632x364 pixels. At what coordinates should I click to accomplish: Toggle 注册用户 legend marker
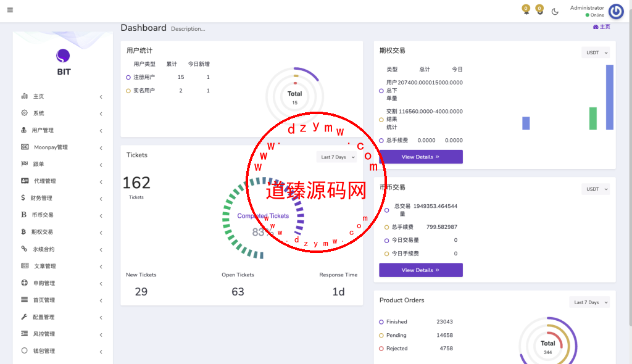coord(128,77)
